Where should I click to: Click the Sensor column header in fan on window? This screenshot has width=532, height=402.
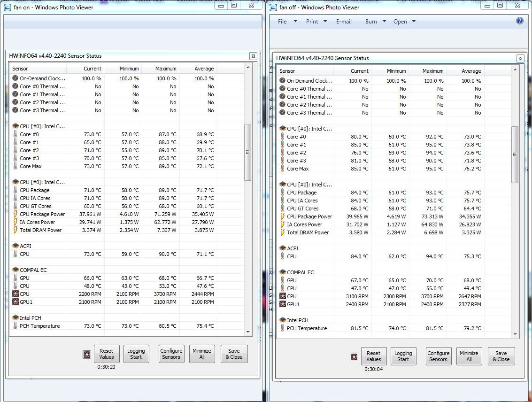[x=38, y=69]
